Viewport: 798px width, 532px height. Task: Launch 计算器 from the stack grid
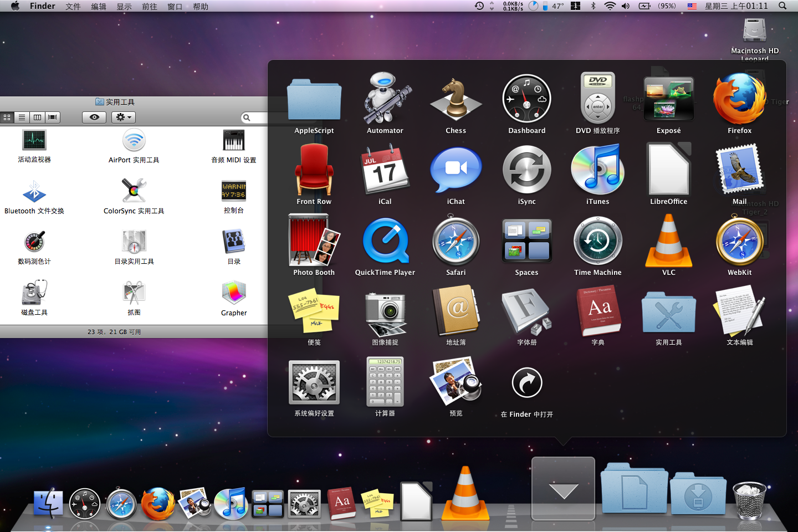(x=385, y=382)
